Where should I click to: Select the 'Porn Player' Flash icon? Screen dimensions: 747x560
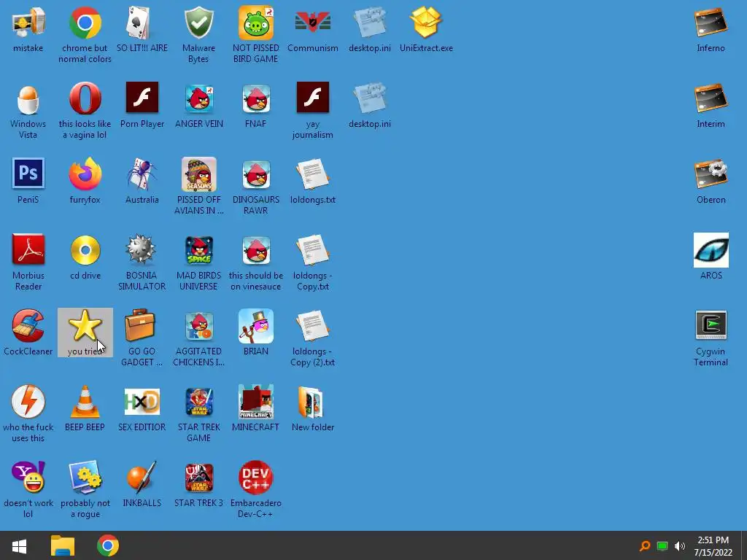142,97
